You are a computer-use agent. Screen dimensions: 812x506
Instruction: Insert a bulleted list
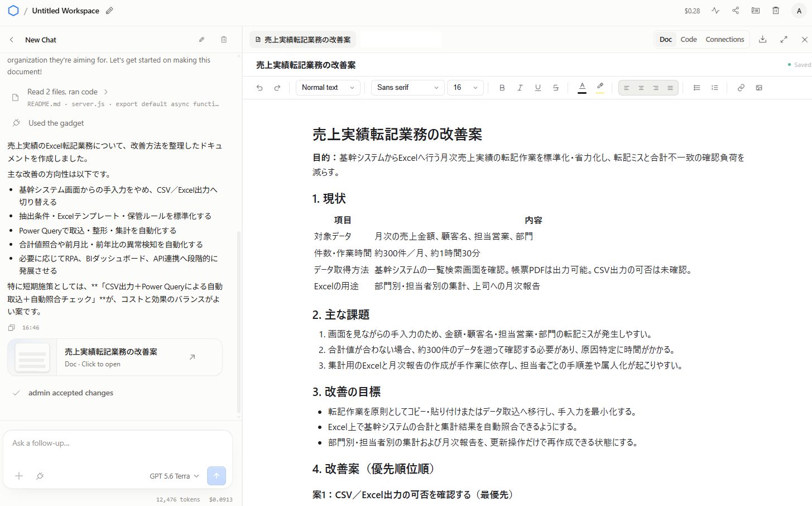click(x=697, y=88)
